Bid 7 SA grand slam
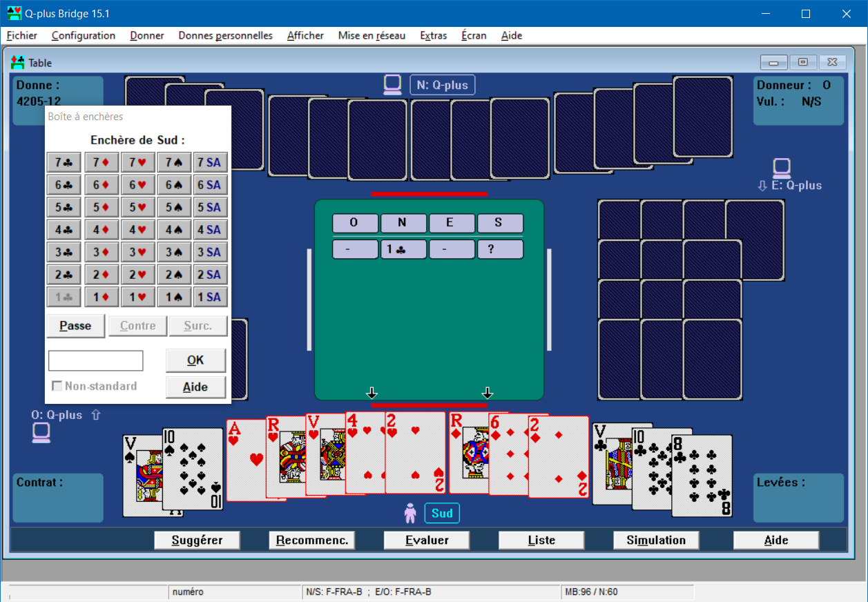 tap(210, 162)
